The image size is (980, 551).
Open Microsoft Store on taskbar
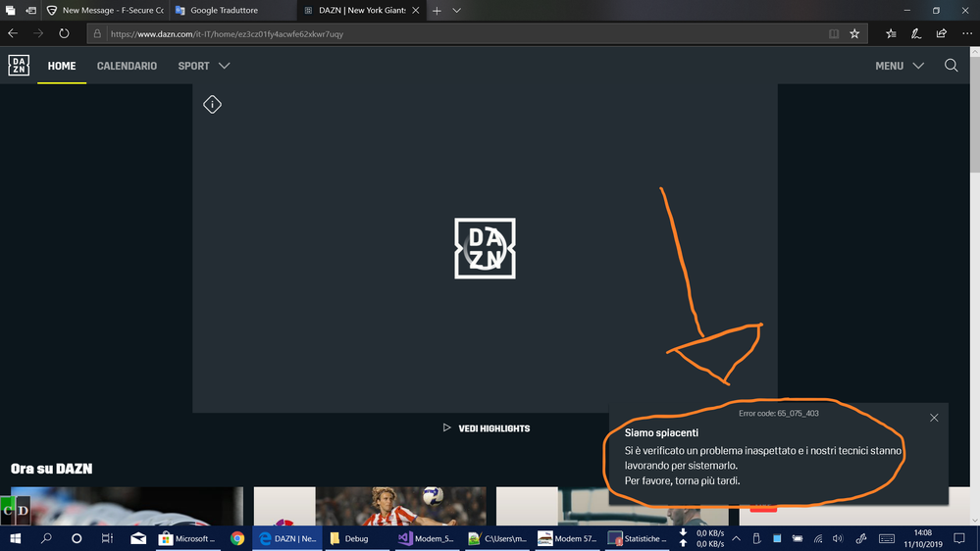point(188,538)
